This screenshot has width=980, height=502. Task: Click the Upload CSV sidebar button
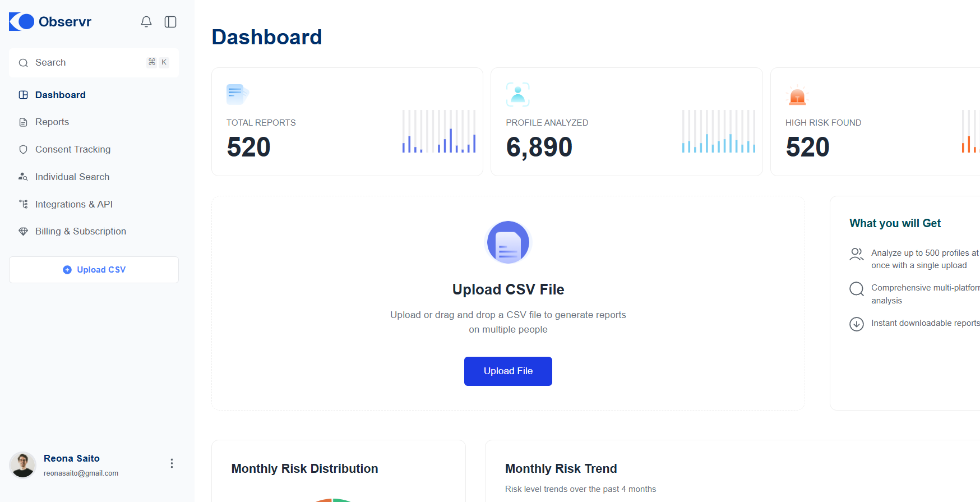[94, 270]
